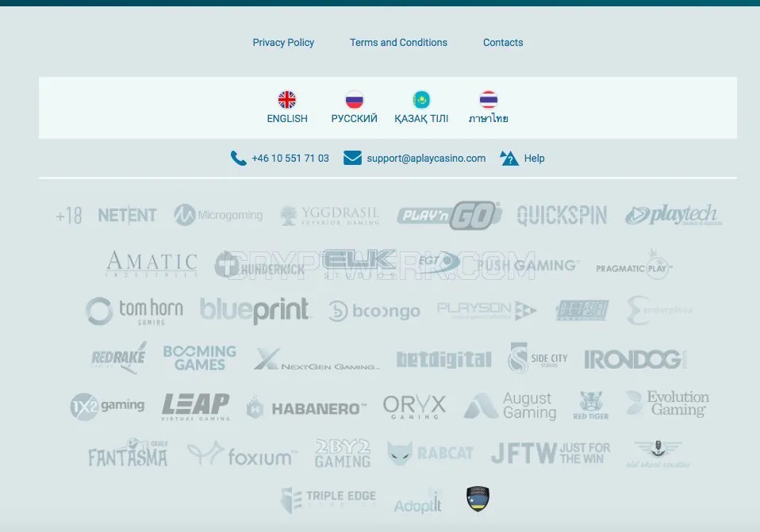The height and width of the screenshot is (532, 760).
Task: Click the Playtech logo
Action: tap(674, 215)
